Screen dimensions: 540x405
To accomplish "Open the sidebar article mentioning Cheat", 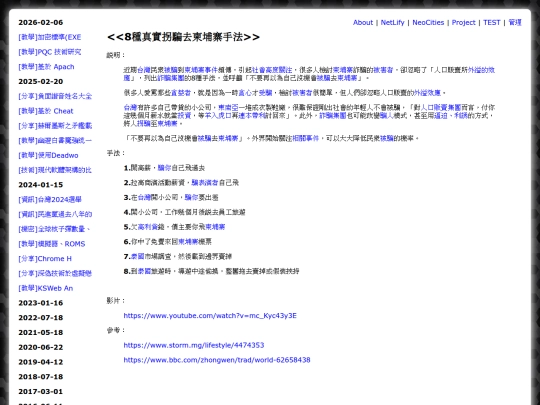I will click(46, 111).
